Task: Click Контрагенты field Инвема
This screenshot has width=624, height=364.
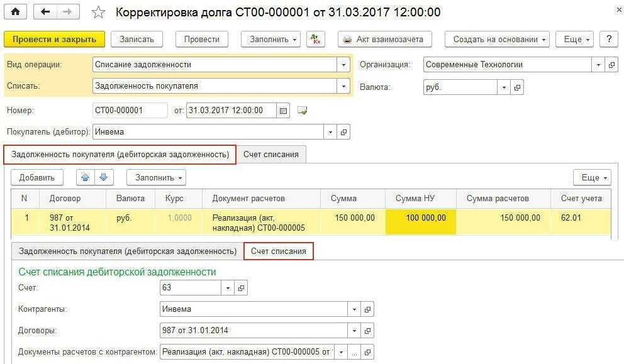Action: [x=253, y=309]
